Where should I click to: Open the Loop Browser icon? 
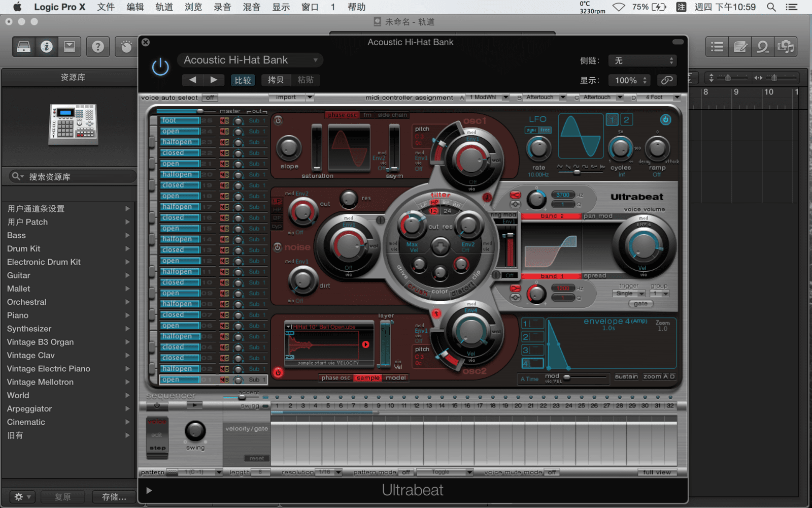pyautogui.click(x=763, y=47)
